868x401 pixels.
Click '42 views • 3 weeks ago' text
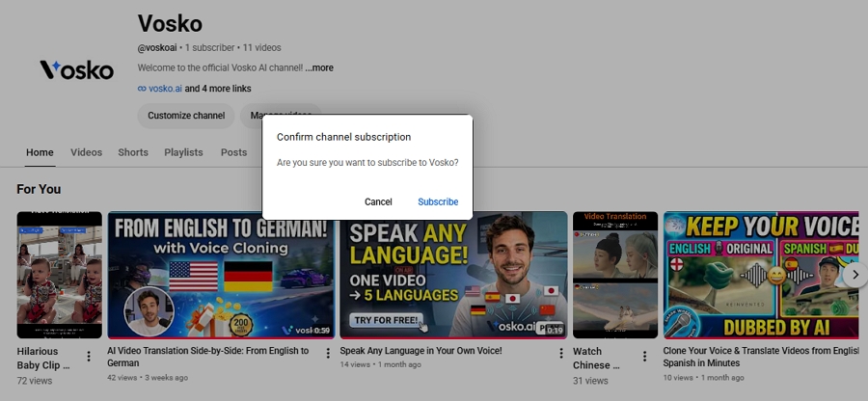(148, 378)
